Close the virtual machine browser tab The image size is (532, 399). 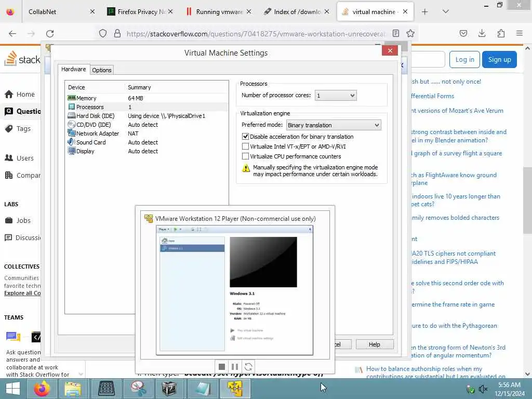(405, 12)
